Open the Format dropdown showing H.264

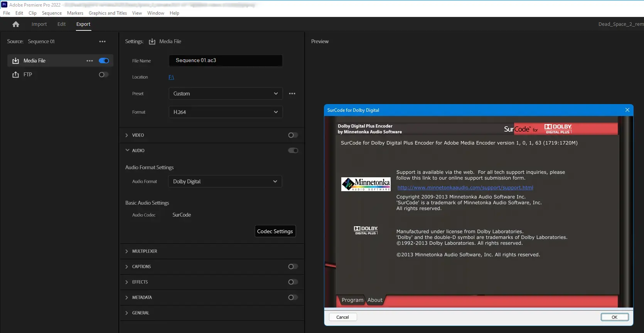[x=226, y=112]
